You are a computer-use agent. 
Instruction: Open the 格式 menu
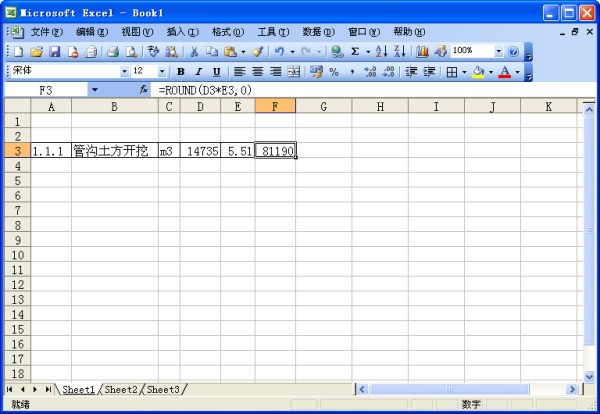[228, 32]
